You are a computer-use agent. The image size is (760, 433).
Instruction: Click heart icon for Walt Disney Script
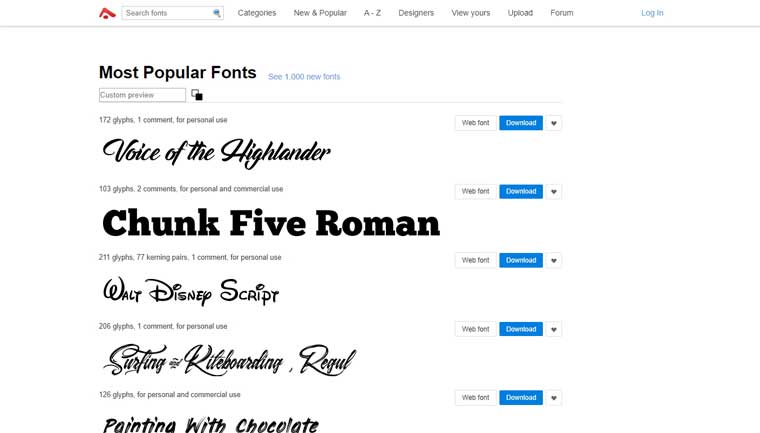(x=554, y=261)
